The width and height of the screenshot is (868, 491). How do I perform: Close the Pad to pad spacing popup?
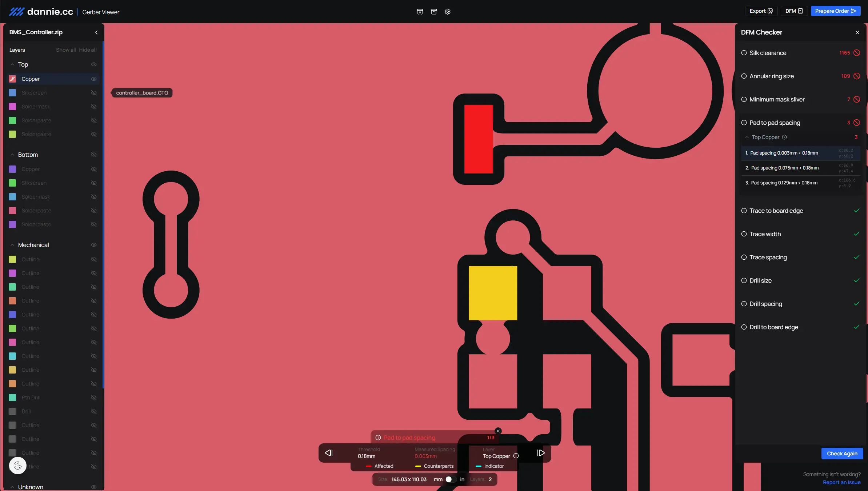[x=498, y=431]
